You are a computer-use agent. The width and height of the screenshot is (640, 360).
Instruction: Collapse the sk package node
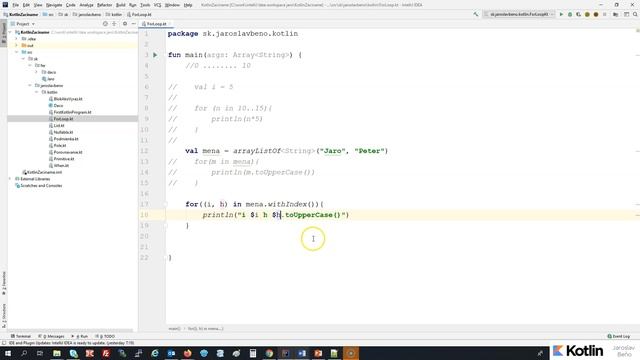tap(23, 59)
